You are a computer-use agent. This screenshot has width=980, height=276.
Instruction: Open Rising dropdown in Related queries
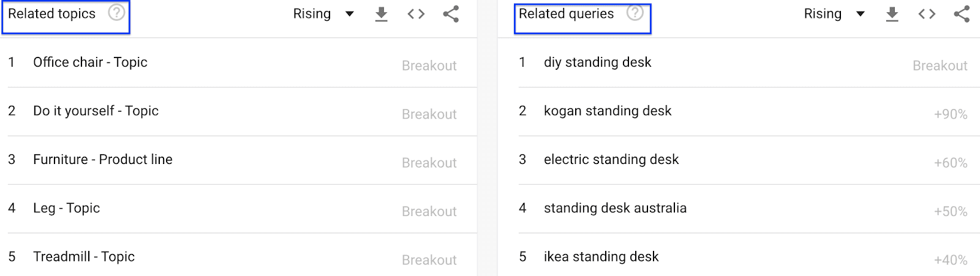point(834,14)
